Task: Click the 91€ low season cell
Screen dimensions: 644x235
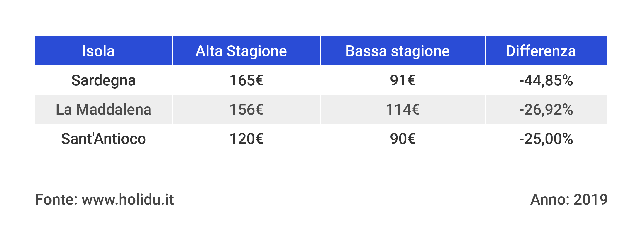Action: (402, 80)
